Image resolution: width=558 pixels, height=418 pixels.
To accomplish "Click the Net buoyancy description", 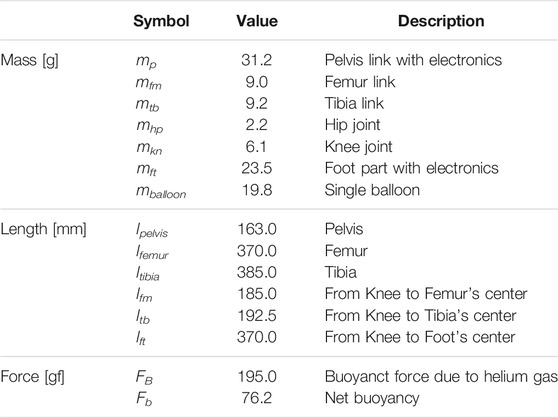I will (372, 398).
